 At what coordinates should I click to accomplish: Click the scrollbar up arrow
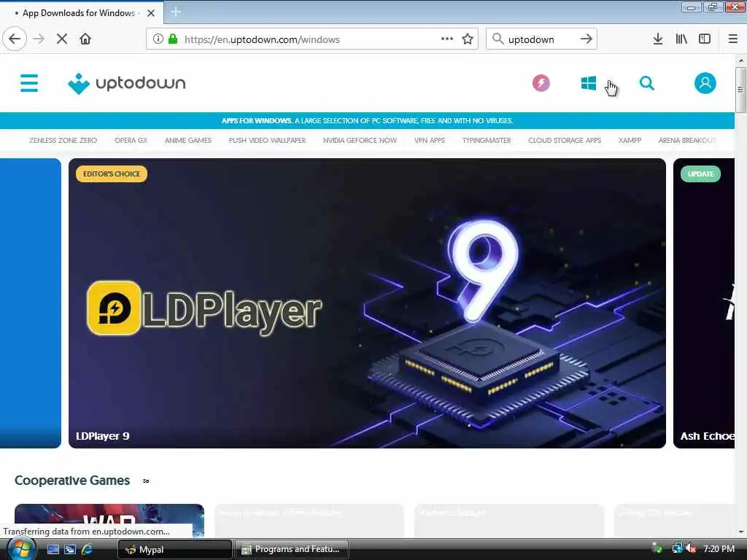740,61
